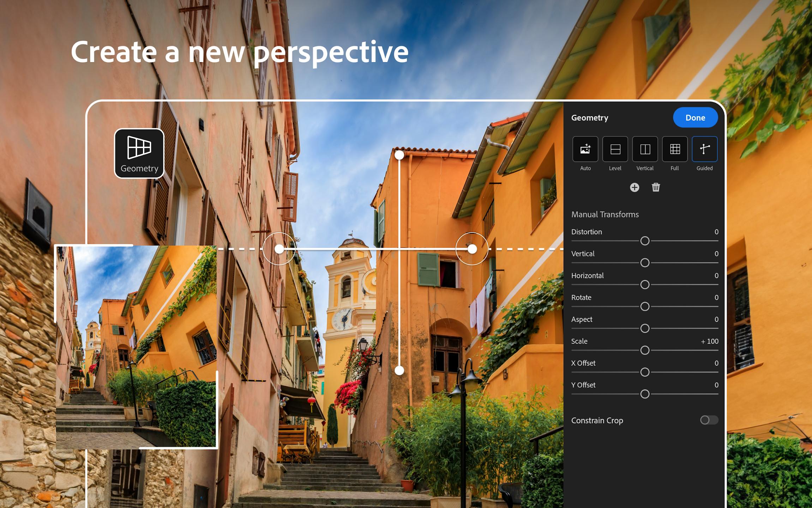Adjust the Horizontal transform slider
This screenshot has width=812, height=508.
pyautogui.click(x=645, y=284)
